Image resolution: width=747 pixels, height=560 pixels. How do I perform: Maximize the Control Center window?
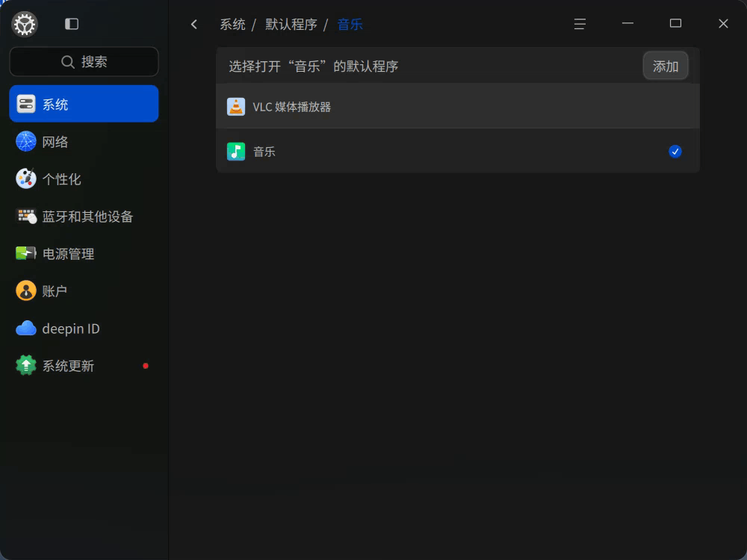coord(675,23)
